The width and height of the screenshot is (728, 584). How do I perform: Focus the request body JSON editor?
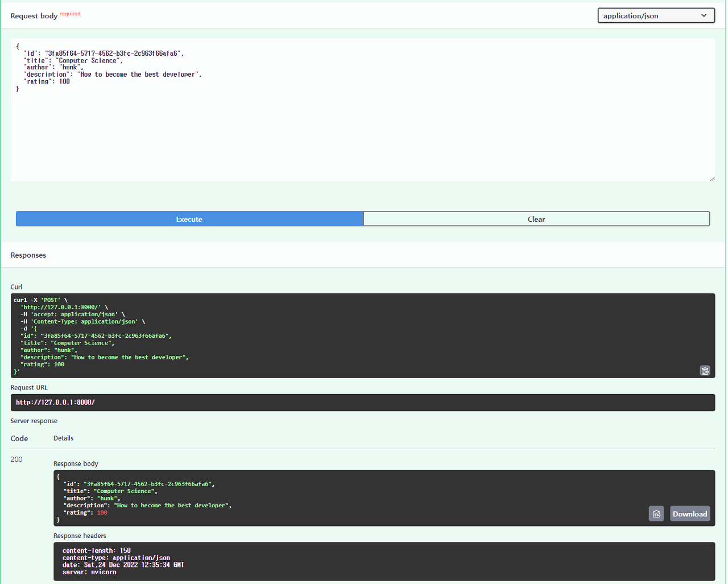click(x=363, y=110)
